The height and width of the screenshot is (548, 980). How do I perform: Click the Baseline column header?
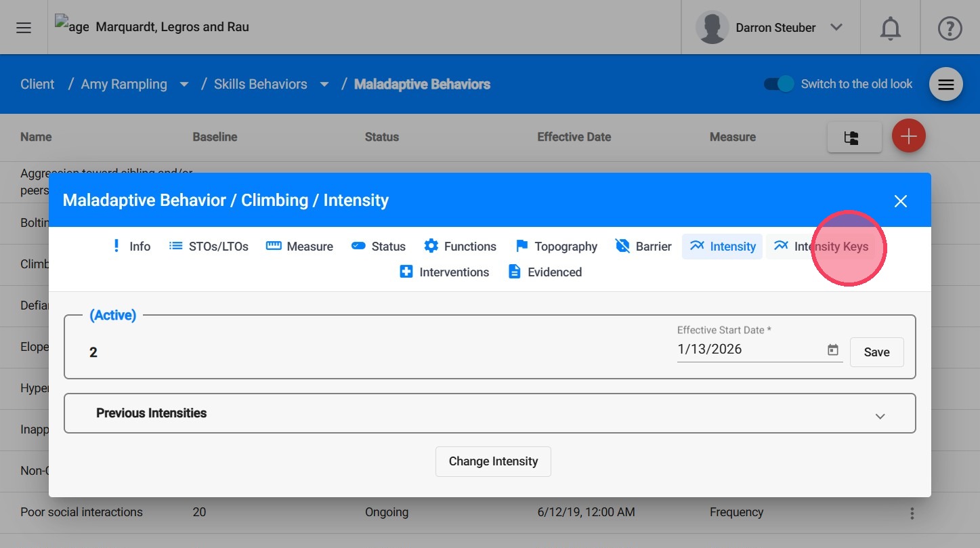click(215, 137)
